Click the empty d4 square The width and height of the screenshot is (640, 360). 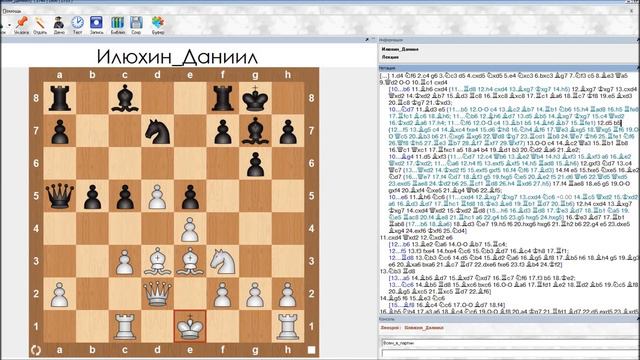click(158, 228)
